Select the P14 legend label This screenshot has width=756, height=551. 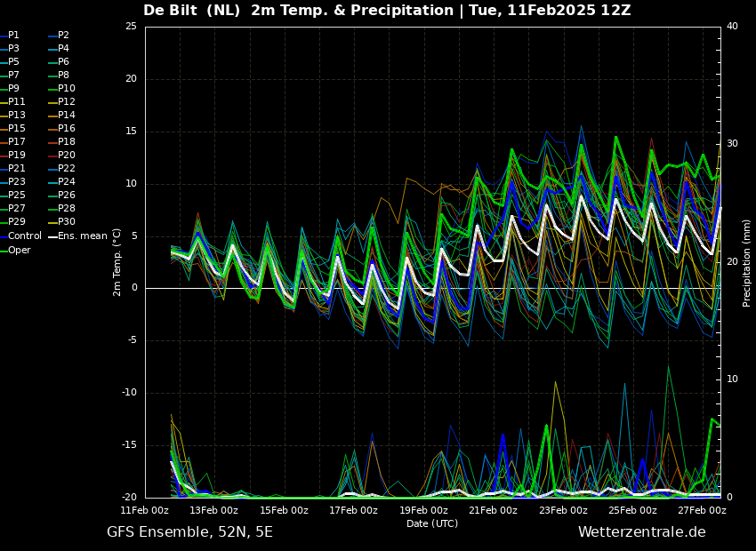pyautogui.click(x=67, y=116)
